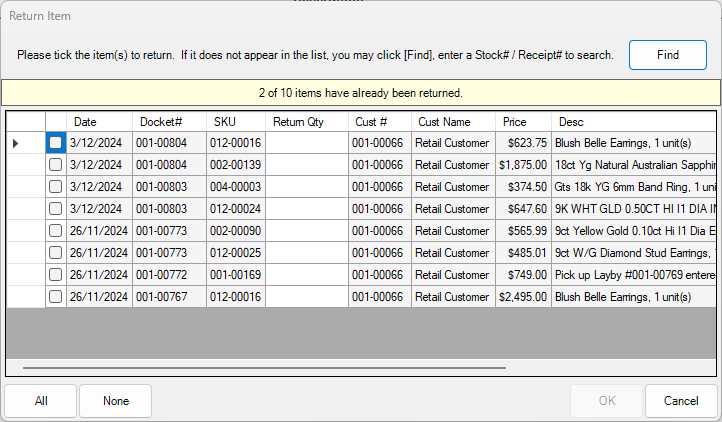
Task: Click SKU cell 002-00139
Action: (x=236, y=165)
